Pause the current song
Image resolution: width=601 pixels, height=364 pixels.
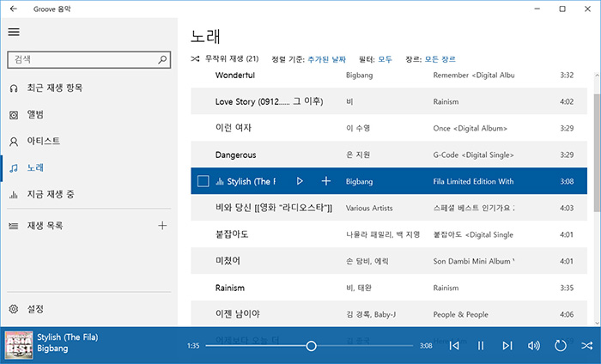pos(481,346)
